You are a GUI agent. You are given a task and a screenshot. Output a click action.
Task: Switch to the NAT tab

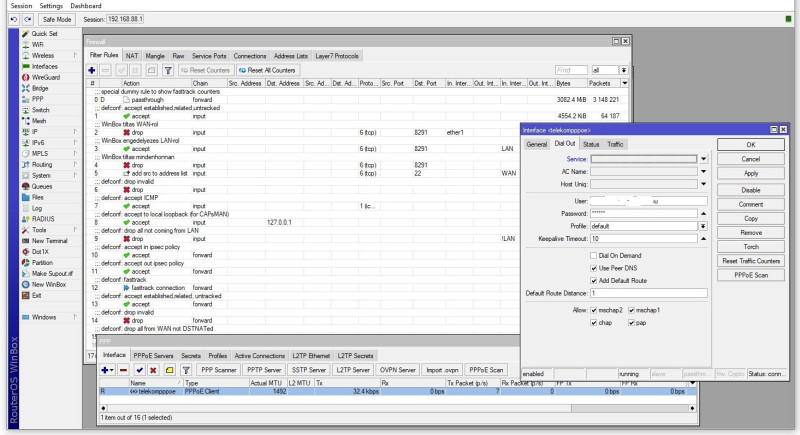point(132,56)
